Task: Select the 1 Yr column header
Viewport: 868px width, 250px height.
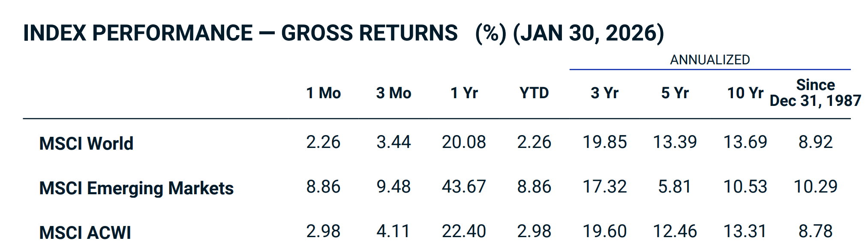Action: 464,93
